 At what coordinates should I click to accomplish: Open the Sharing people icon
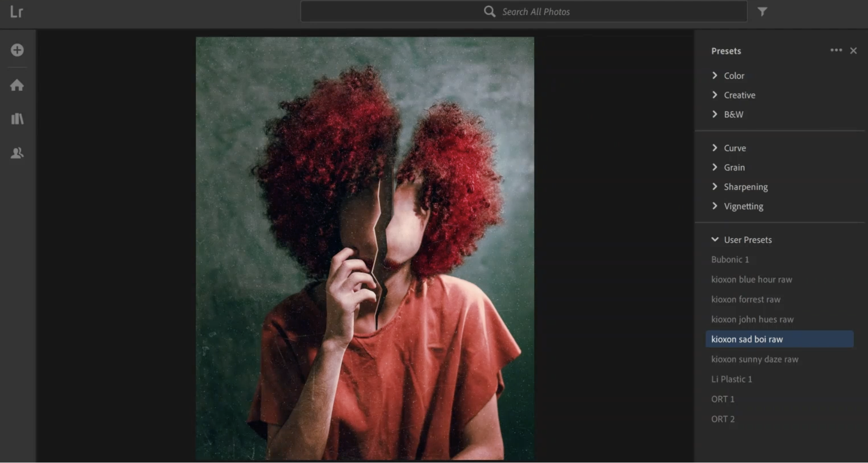click(x=17, y=152)
